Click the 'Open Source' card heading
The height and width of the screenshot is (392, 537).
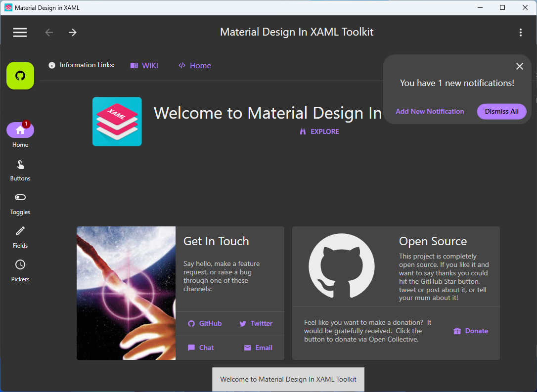tap(433, 241)
